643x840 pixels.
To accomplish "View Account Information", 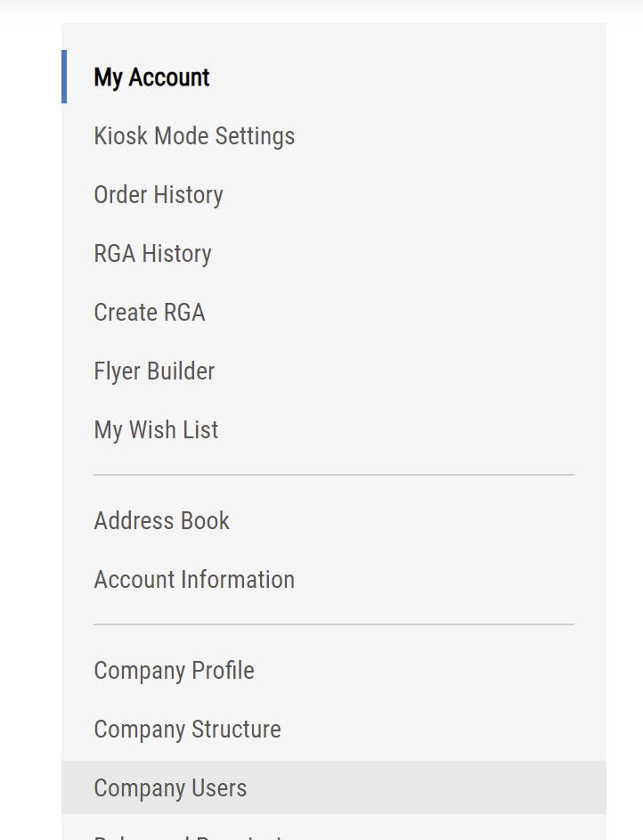I will coord(194,580).
